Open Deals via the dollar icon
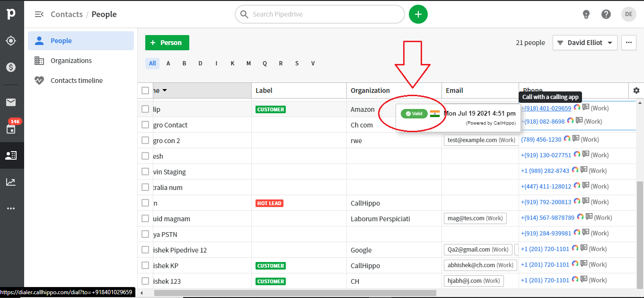Viewport: 644px width, 298px height. (x=11, y=67)
